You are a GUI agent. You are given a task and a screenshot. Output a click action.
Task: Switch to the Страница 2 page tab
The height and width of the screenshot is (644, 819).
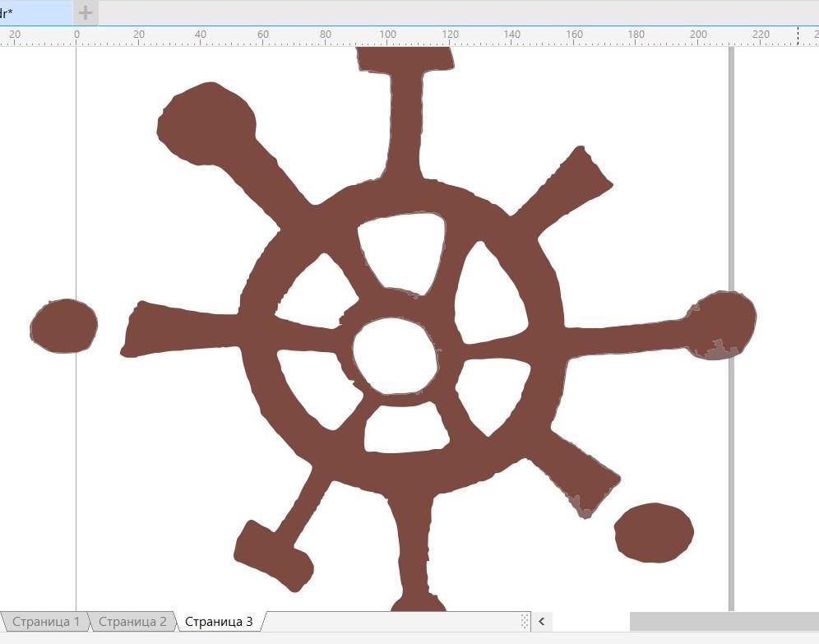tap(132, 622)
